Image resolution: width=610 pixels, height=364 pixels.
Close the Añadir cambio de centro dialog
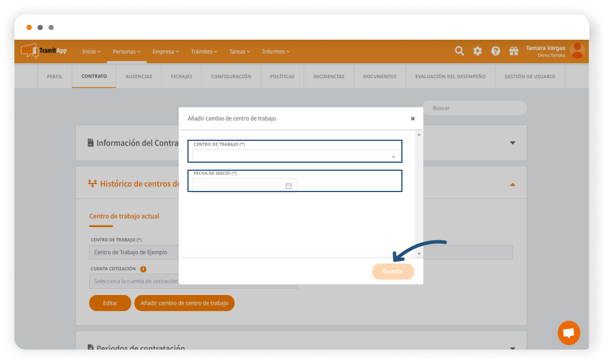tap(412, 118)
